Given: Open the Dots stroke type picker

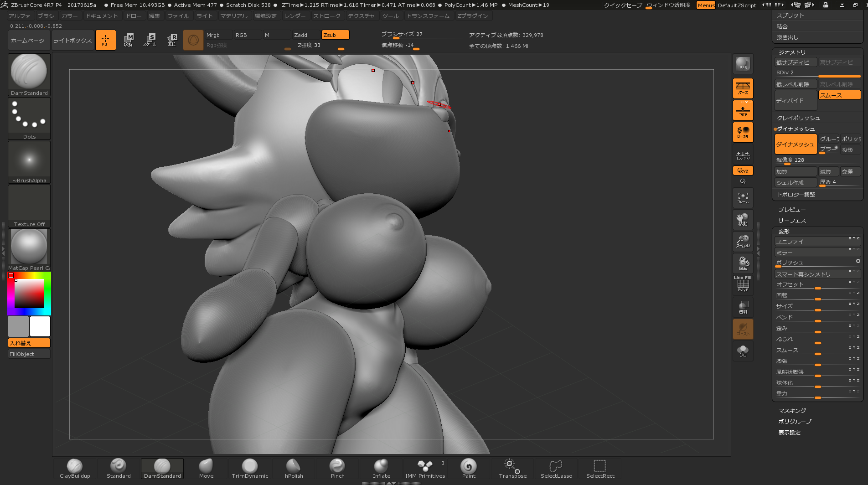Looking at the screenshot, I should point(29,118).
